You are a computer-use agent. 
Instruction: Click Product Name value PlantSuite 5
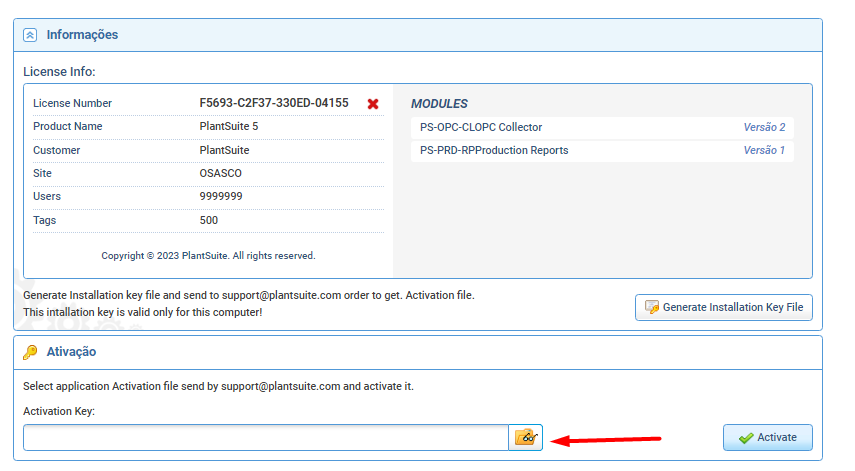pos(228,126)
